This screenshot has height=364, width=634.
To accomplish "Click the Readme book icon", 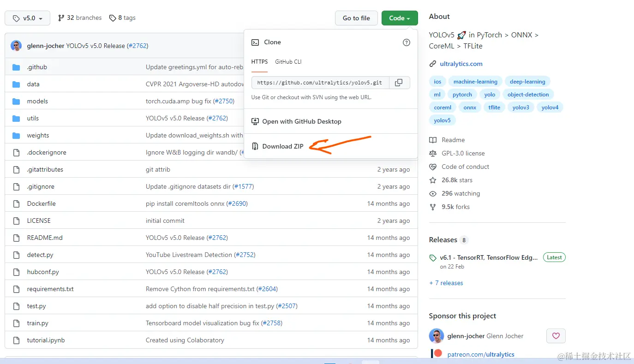I will click(433, 140).
